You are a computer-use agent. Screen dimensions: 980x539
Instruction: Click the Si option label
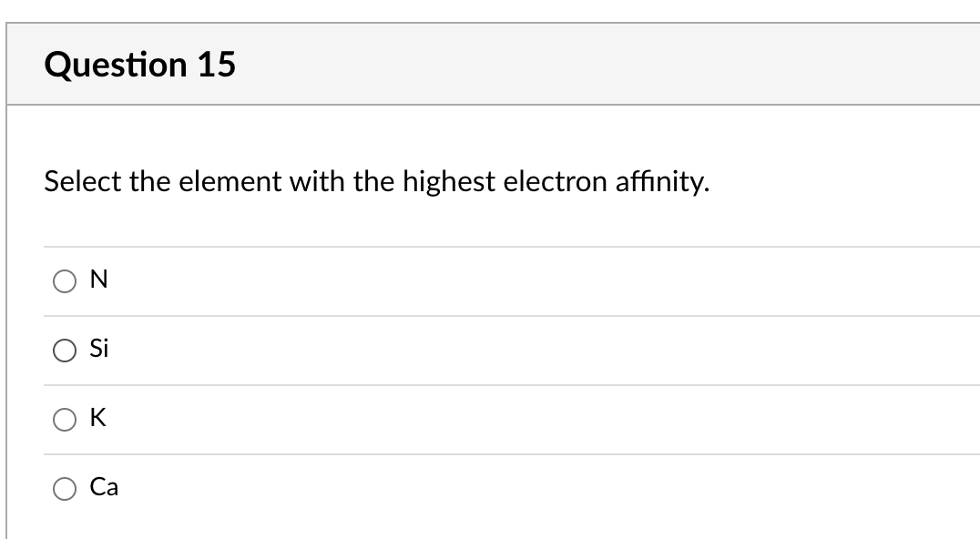pos(99,348)
